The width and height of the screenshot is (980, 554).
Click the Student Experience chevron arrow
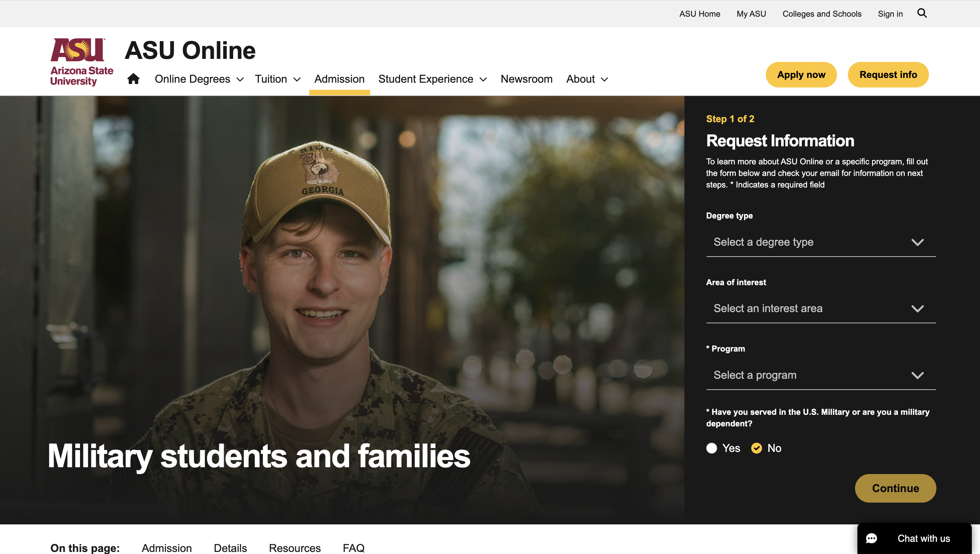click(483, 80)
